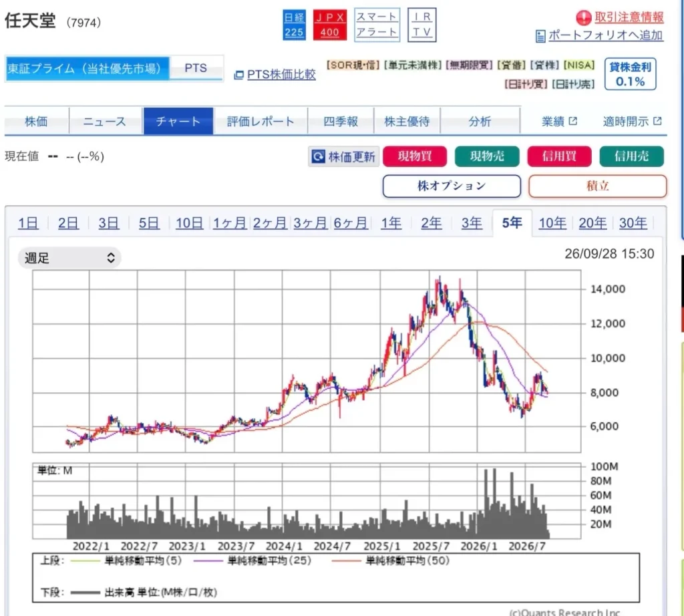Switch market to 東証プライム
This screenshot has height=616, width=684.
[x=88, y=69]
